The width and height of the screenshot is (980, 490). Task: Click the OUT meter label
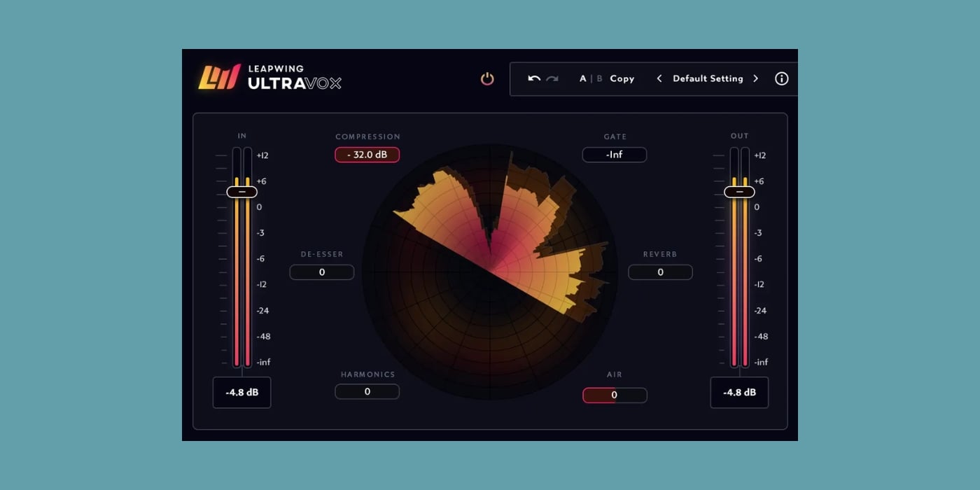[x=740, y=136]
